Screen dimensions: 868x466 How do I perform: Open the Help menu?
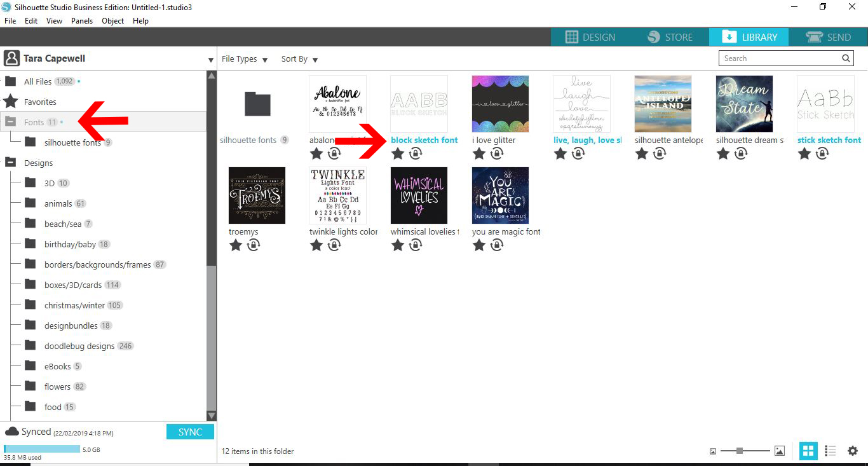pos(140,21)
